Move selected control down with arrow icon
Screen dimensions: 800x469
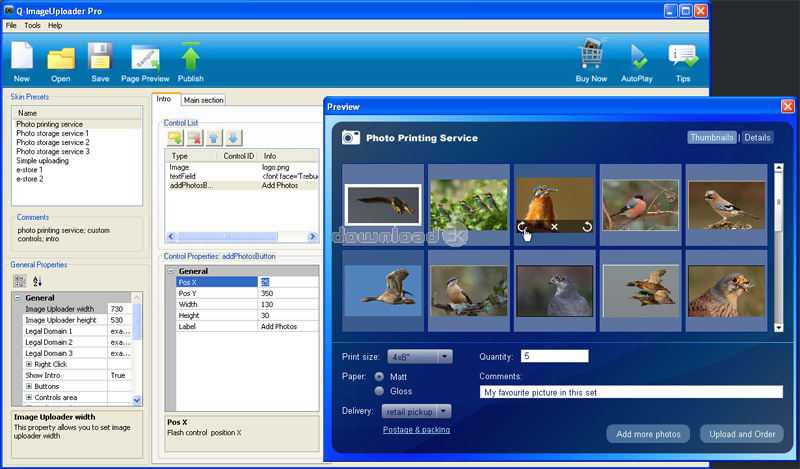[233, 138]
